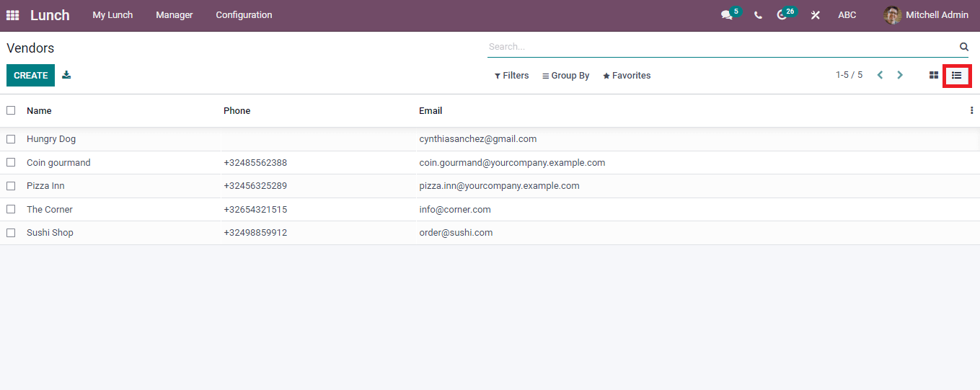
Task: Sort by Name column header
Action: click(x=39, y=111)
